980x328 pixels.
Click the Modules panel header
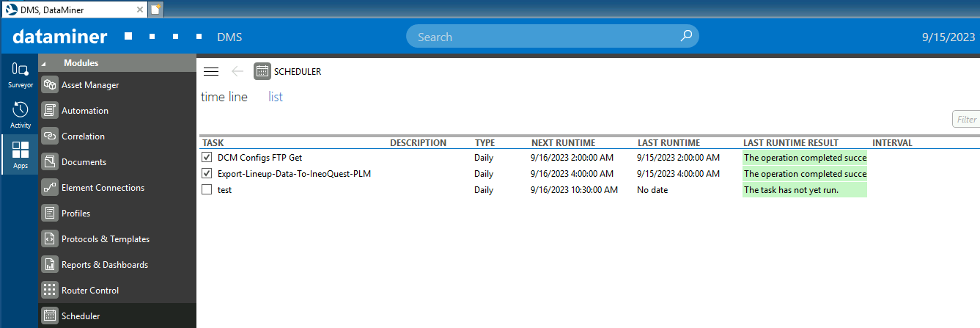pos(117,63)
